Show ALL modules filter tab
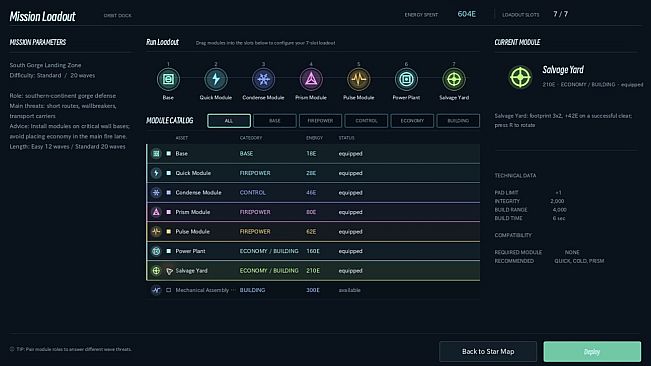Viewport: 651px width, 366px height. tap(229, 121)
